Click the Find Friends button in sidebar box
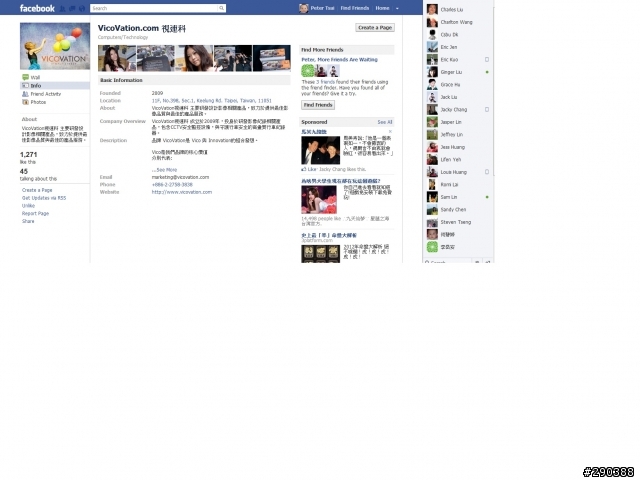This screenshot has height=480, width=640. coord(318,105)
